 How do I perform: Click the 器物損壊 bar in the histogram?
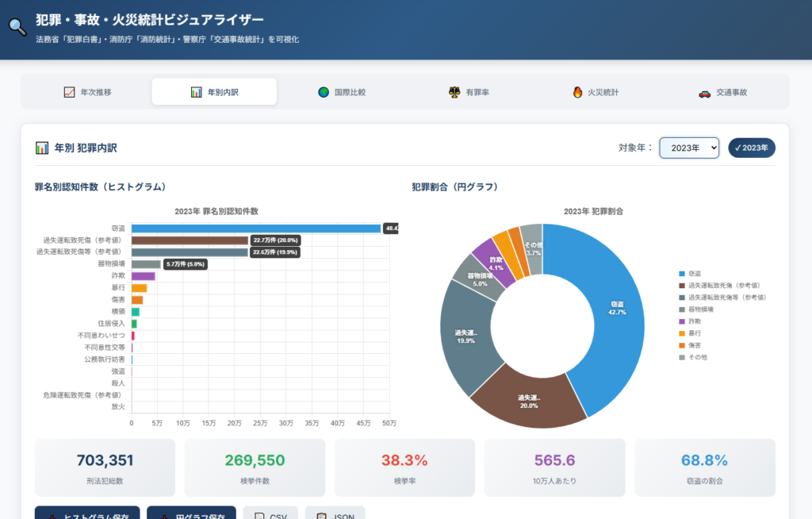pos(146,263)
